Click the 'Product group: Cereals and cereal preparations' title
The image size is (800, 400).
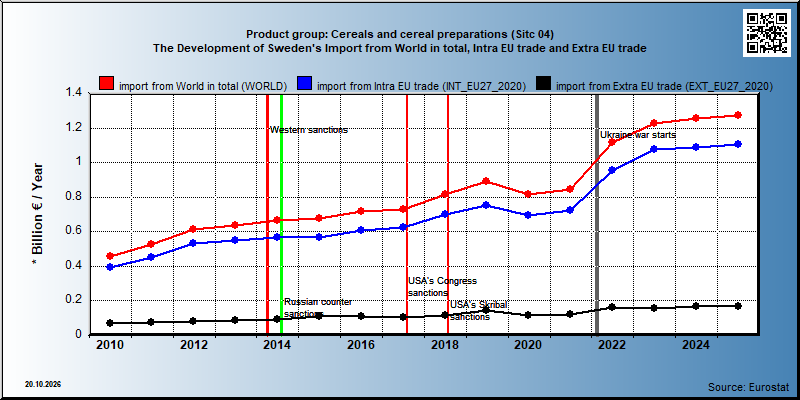pos(400,34)
